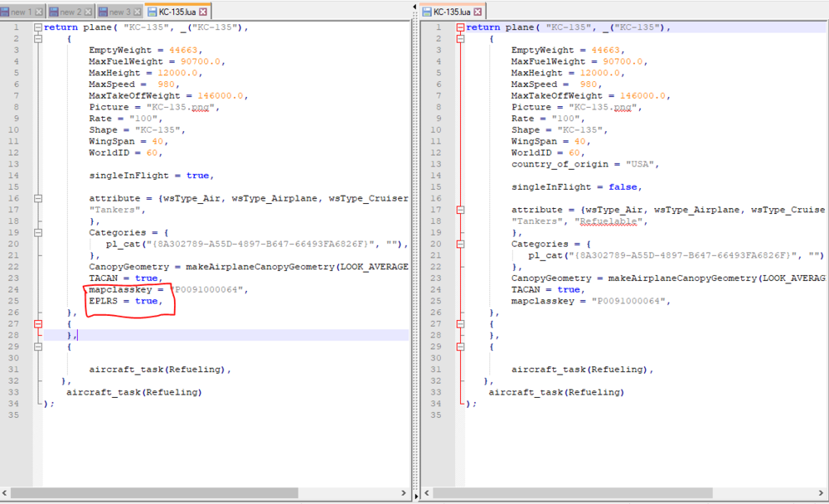Click 'aircraft_task(Refueling),' at left line 31

point(160,370)
